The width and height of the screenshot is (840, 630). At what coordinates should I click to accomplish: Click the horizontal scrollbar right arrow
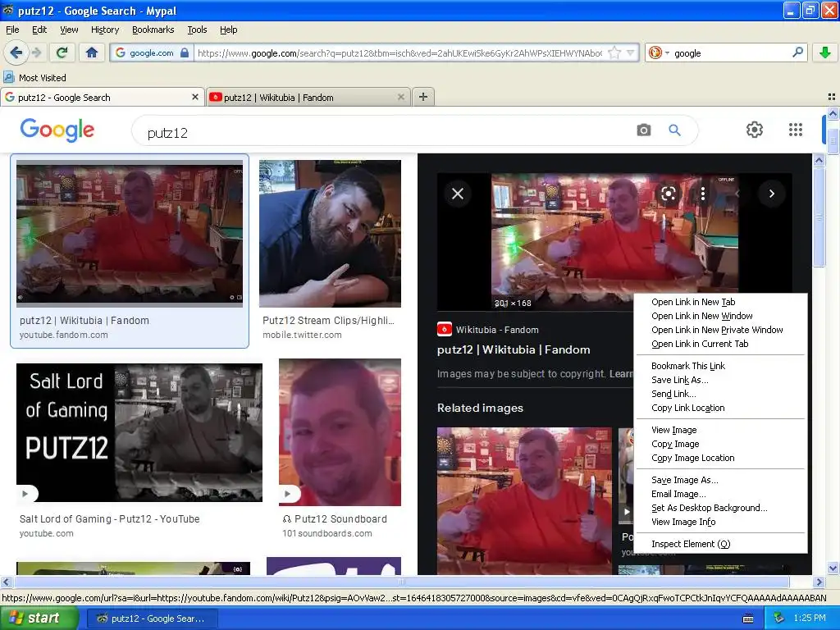pyautogui.click(x=819, y=582)
